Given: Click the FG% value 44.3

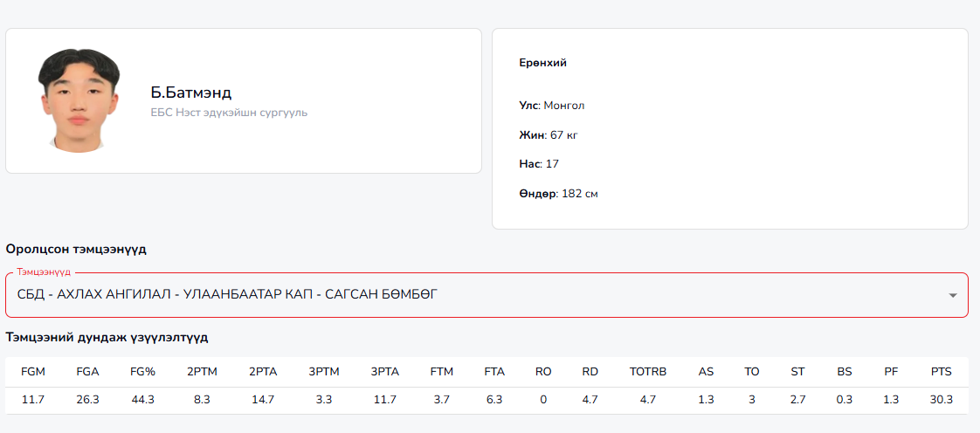Looking at the screenshot, I should click(x=142, y=400).
